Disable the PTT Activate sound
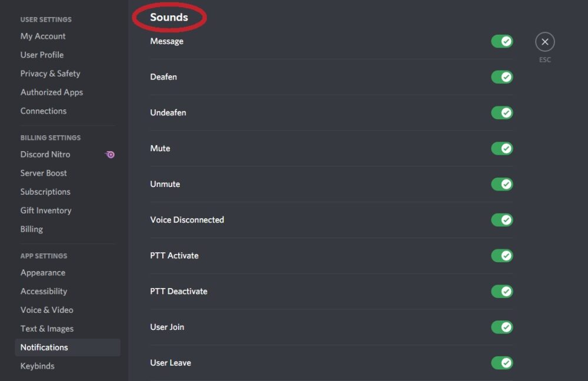Viewport: 588px width, 381px height. pyautogui.click(x=502, y=255)
